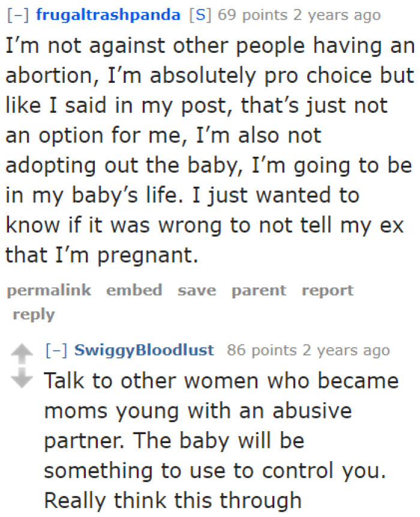Select the text of SwiggyBloodlust's reply
420x517 pixels.
click(222, 440)
